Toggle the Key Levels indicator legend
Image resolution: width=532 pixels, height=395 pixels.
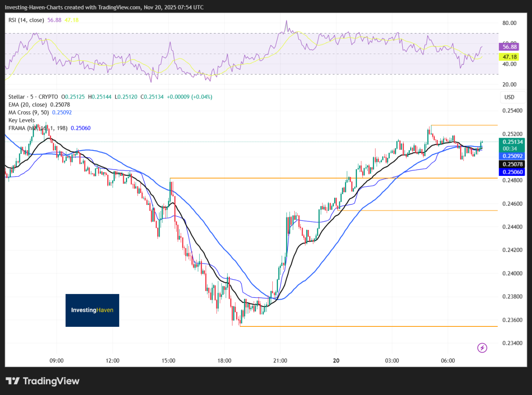click(22, 120)
